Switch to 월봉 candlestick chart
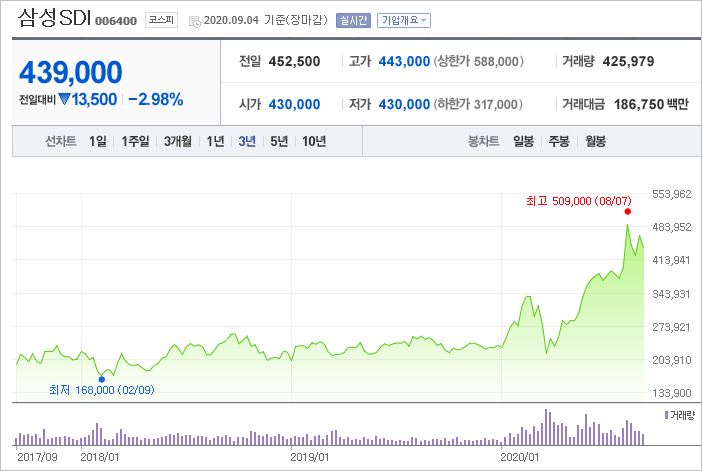The image size is (702, 471). pos(595,141)
